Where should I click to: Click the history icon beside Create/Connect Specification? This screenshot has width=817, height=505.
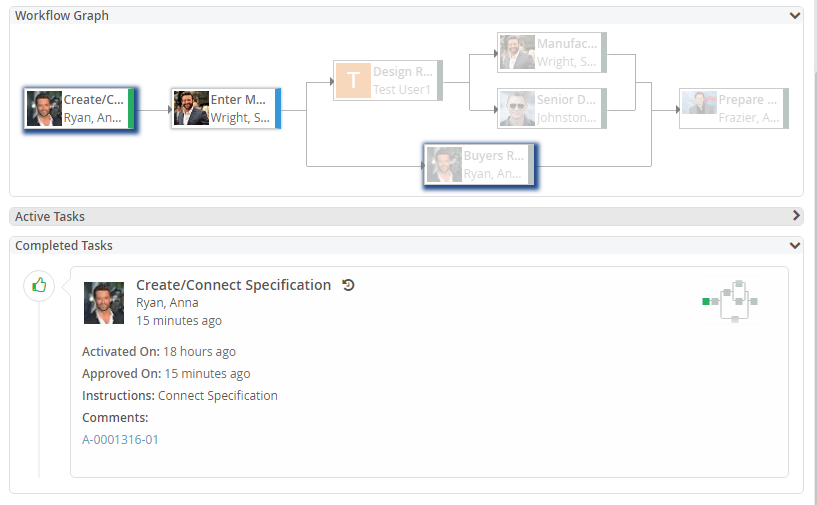[x=348, y=285]
